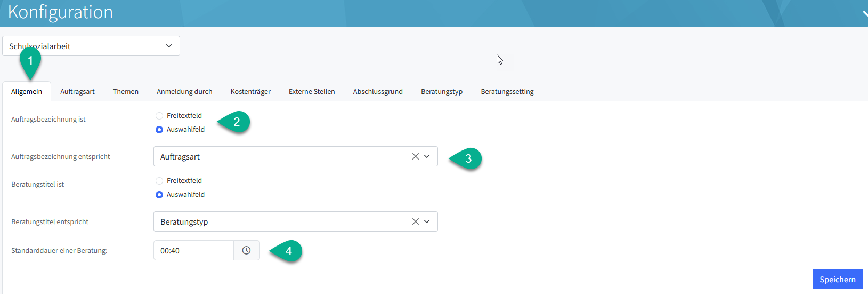Switch to the Externe Stellen tab
The width and height of the screenshot is (868, 294).
click(312, 92)
